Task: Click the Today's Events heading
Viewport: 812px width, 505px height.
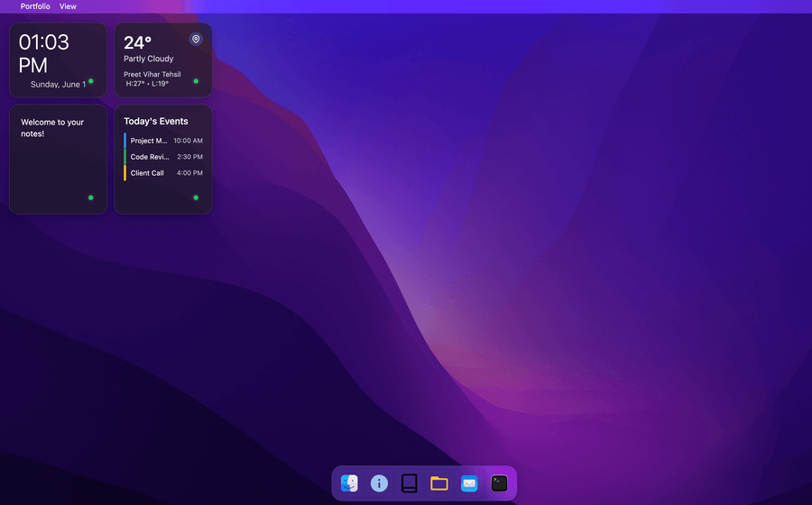Action: (x=156, y=121)
